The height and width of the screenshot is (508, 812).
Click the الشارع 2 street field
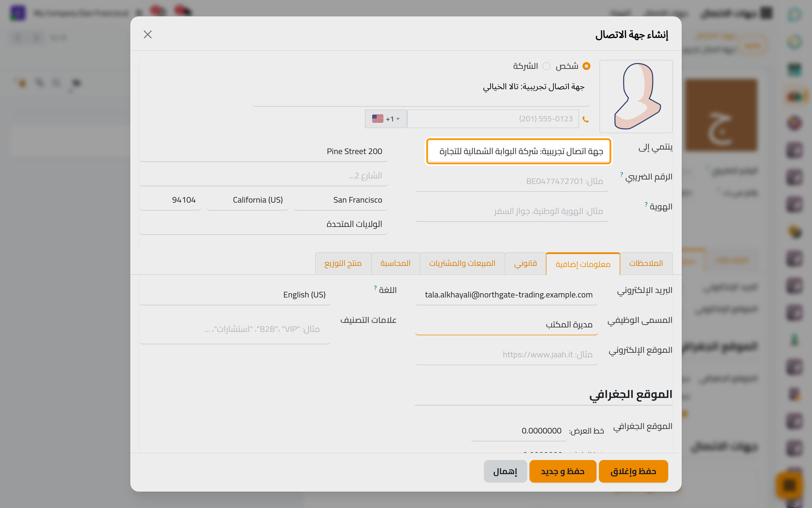[263, 175]
